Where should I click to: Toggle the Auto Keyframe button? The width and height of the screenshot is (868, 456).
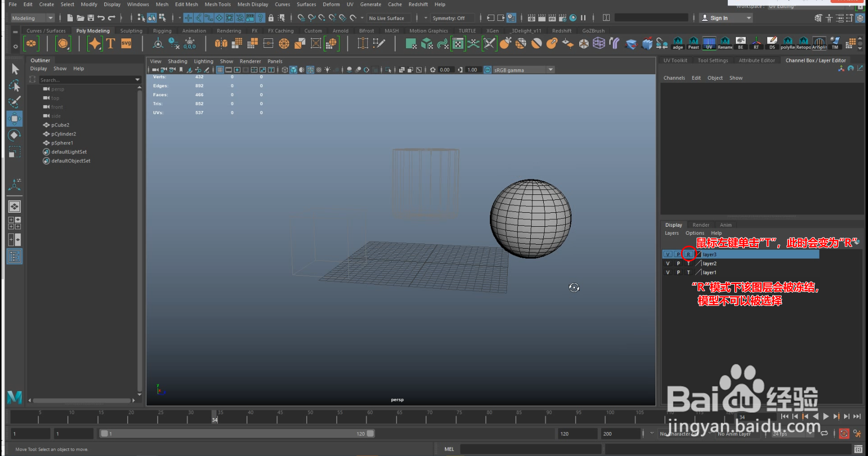844,434
